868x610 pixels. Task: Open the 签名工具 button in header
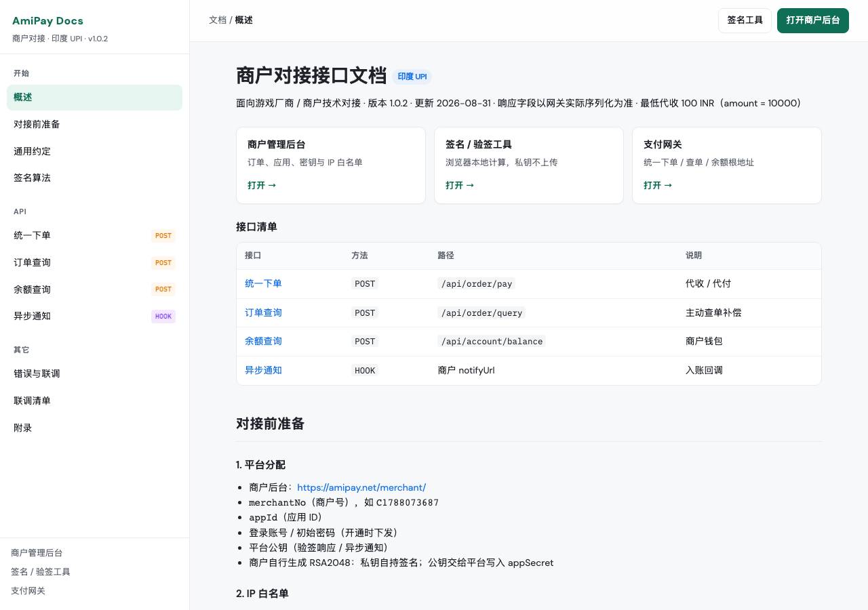pos(745,20)
